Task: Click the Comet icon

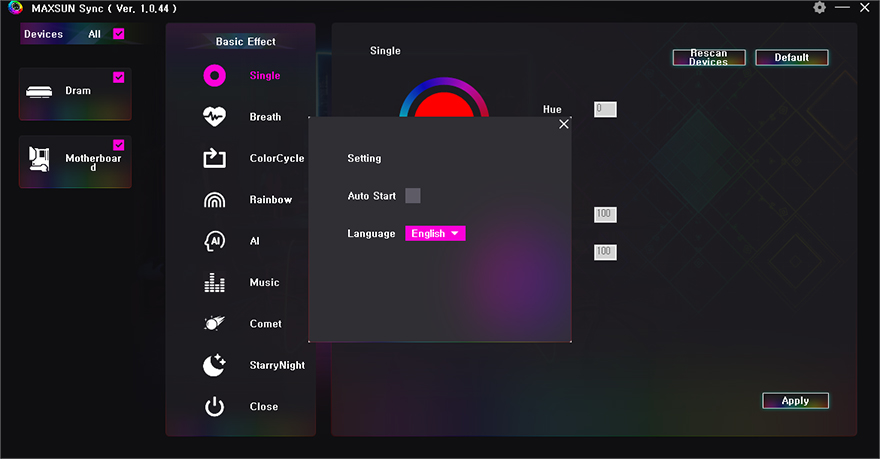Action: pos(214,323)
